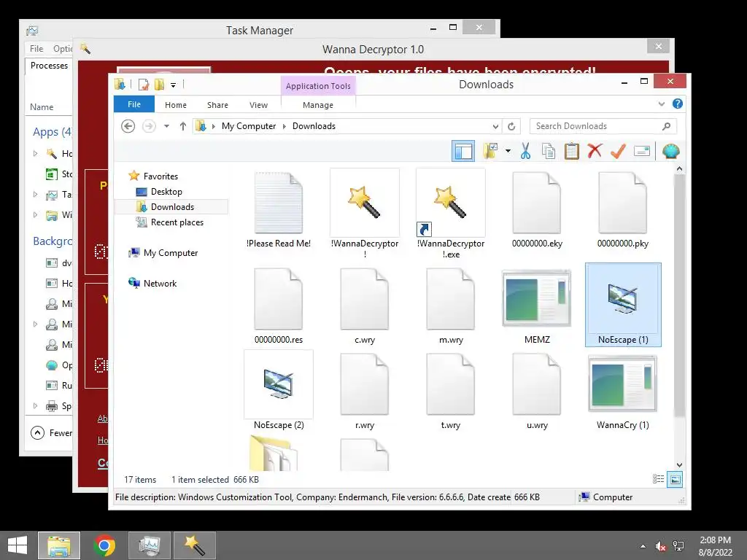Screen dimensions: 747x560
Task: Open the recent locations dropdown arrow
Action: [x=166, y=126]
